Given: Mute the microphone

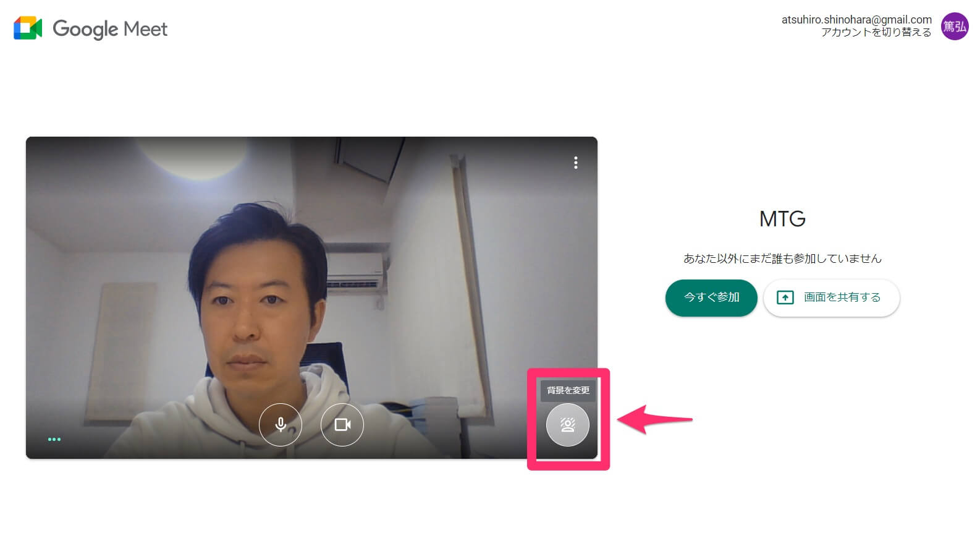Looking at the screenshot, I should coord(281,424).
